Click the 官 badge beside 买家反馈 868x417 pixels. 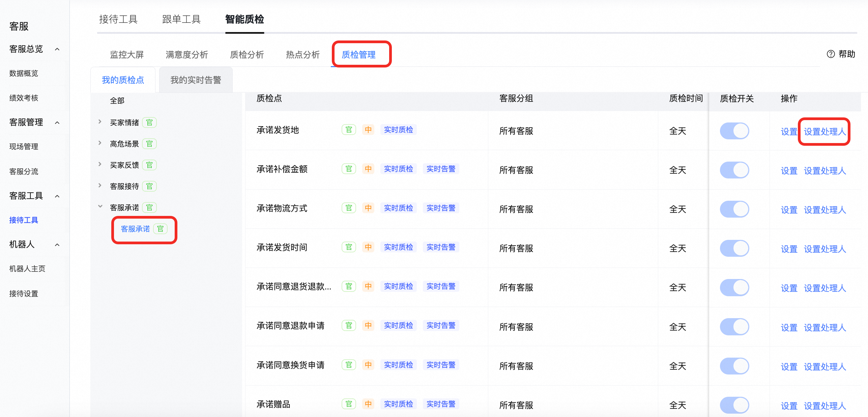click(x=149, y=165)
